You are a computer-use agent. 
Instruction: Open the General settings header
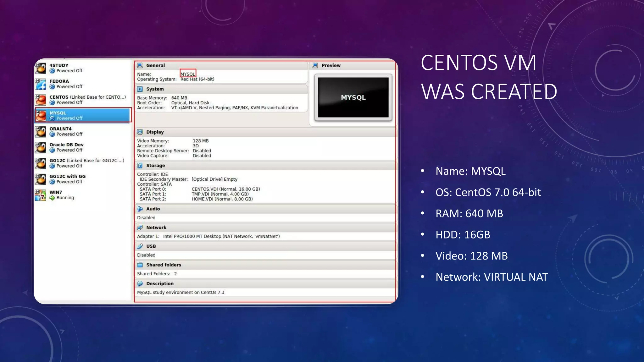[221, 65]
